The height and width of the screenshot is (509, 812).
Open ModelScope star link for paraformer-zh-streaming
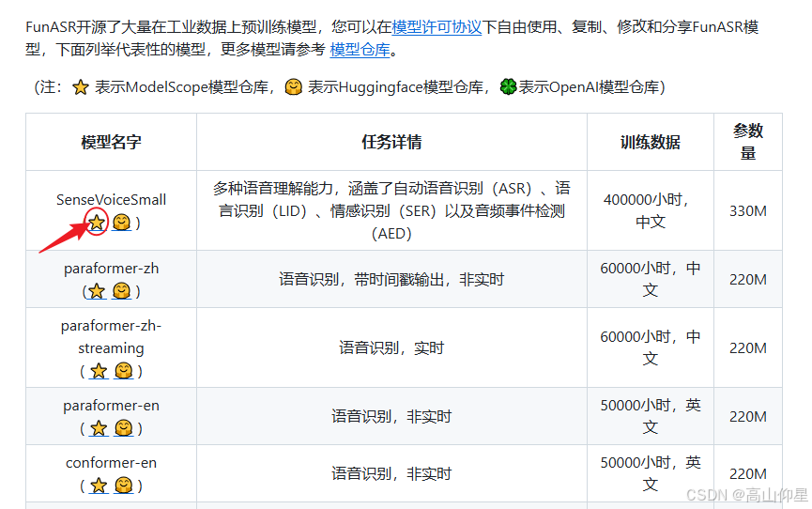pos(99,371)
